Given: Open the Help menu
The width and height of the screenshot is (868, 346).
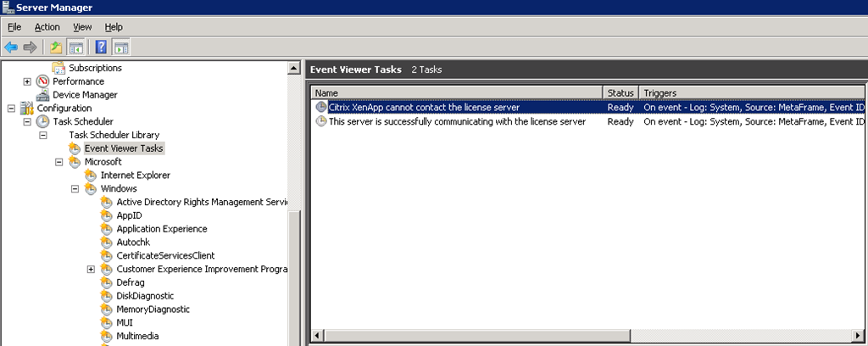Looking at the screenshot, I should pyautogui.click(x=114, y=27).
